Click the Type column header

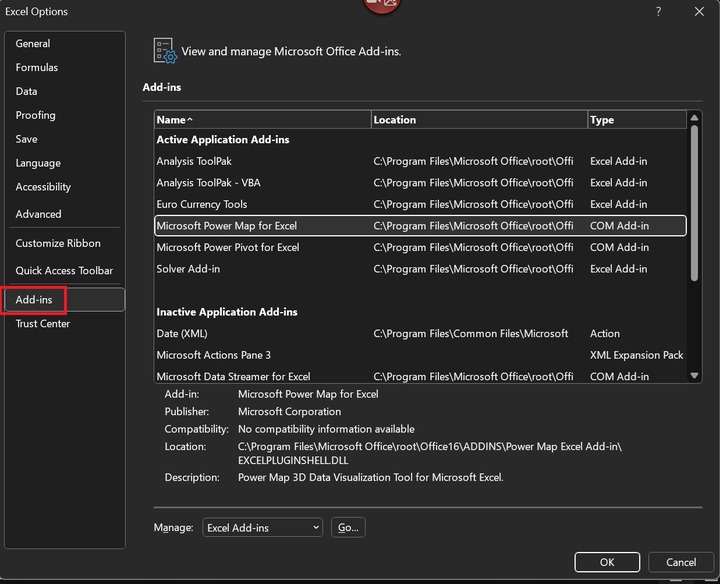636,120
